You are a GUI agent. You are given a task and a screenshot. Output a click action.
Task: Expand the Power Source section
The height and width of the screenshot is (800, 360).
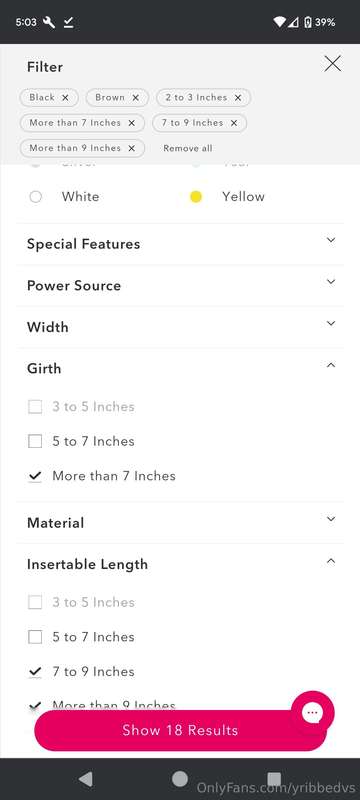[x=180, y=286]
